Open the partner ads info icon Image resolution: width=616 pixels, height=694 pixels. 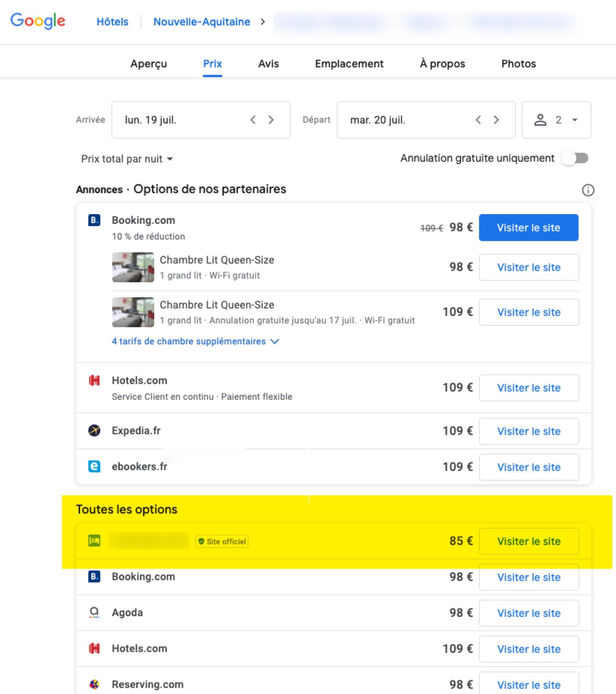click(x=588, y=190)
